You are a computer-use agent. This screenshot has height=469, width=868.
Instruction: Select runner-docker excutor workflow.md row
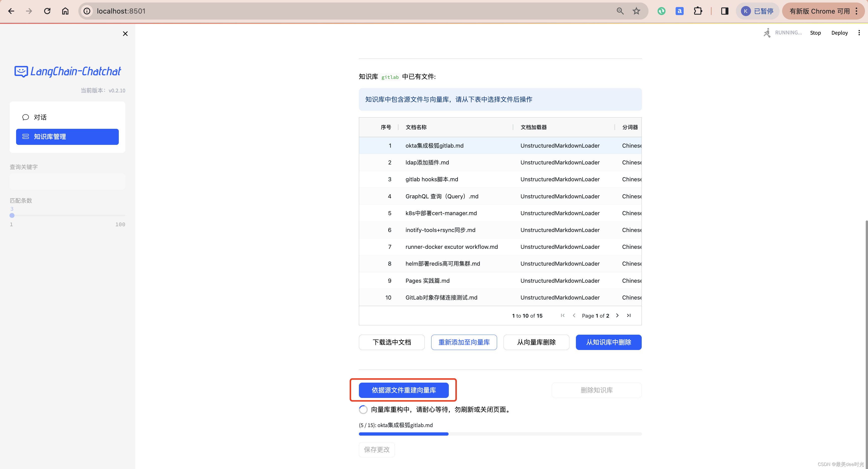pos(500,247)
